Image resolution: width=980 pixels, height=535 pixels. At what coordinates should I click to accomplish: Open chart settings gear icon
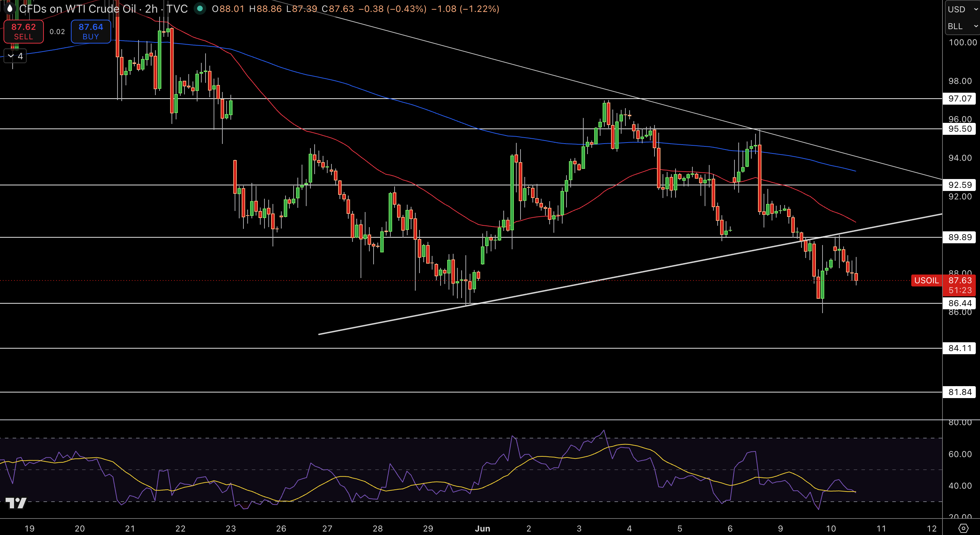[x=963, y=528]
